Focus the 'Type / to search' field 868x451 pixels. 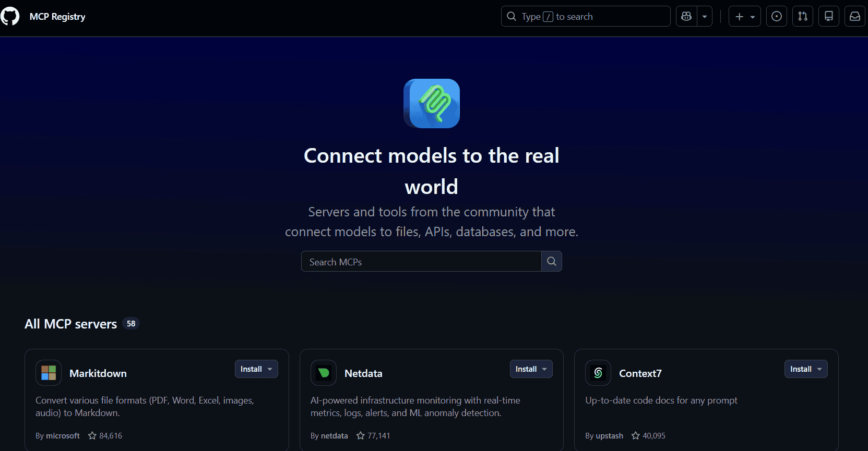coord(586,16)
